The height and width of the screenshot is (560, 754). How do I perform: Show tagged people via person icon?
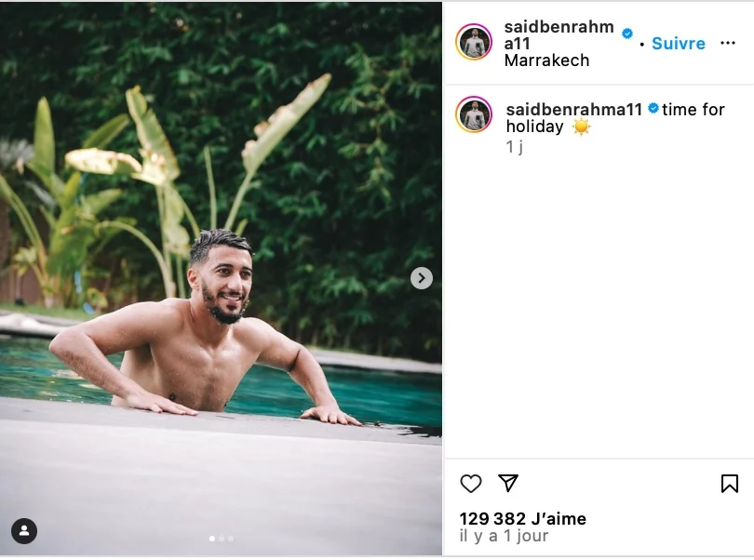pos(24,531)
